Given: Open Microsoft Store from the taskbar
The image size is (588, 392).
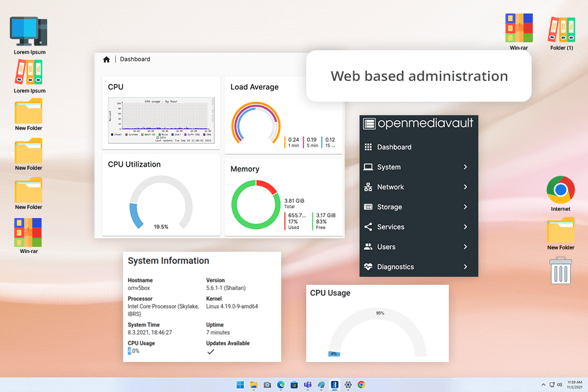Looking at the screenshot, I should (295, 385).
